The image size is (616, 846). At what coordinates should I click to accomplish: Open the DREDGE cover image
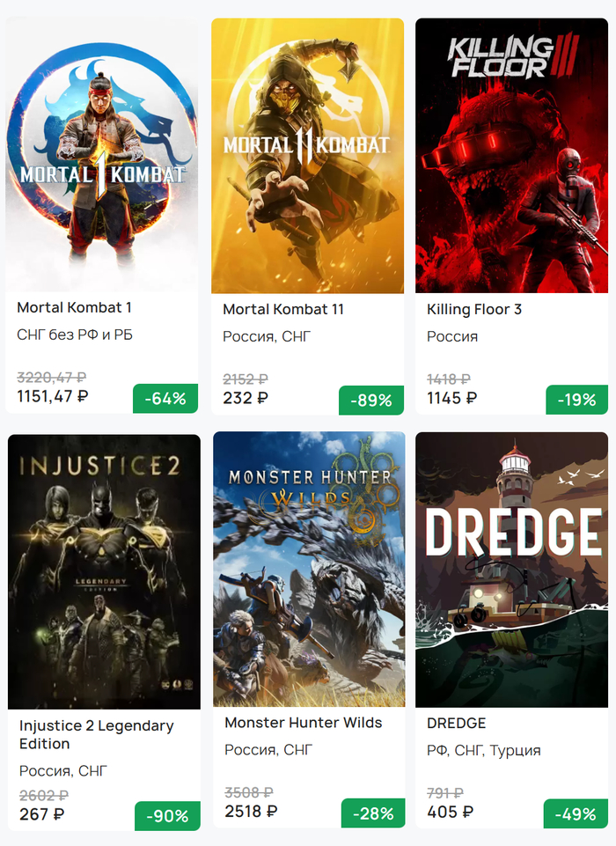click(513, 569)
